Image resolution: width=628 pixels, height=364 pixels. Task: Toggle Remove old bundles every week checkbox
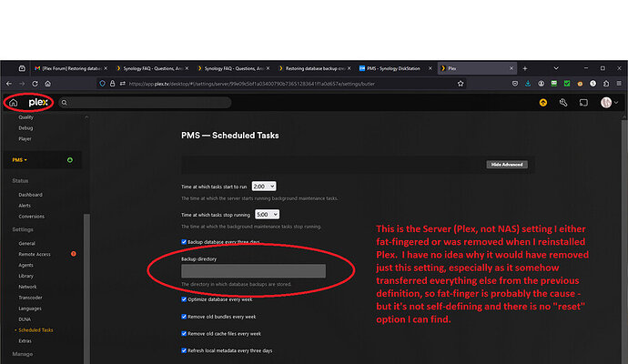click(184, 317)
